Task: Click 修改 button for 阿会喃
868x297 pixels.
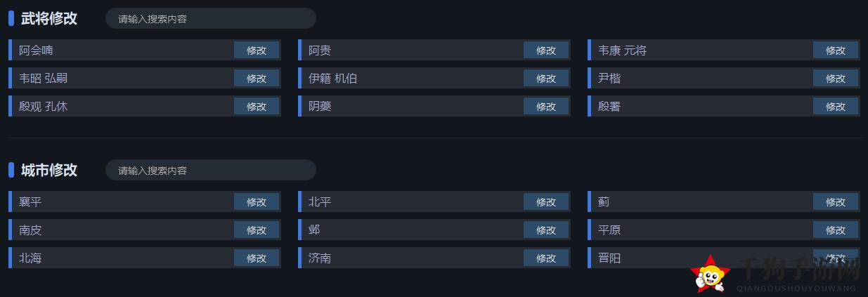Action: point(257,50)
